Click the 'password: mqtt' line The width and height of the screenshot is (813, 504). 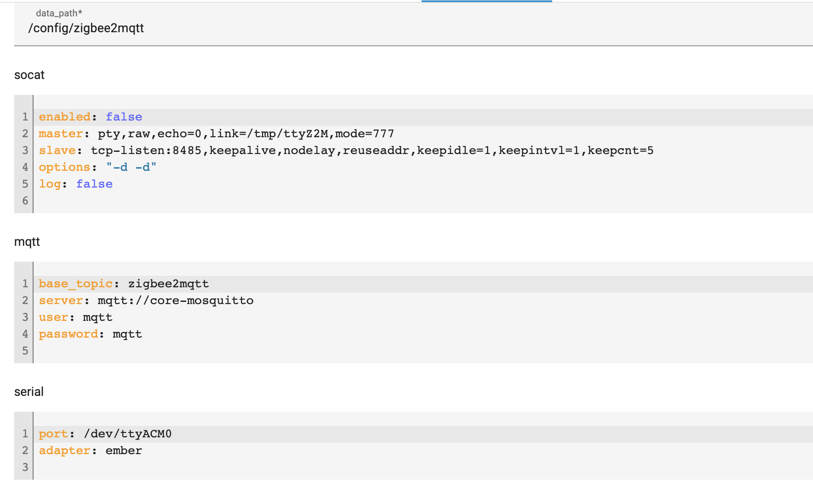click(x=423, y=334)
